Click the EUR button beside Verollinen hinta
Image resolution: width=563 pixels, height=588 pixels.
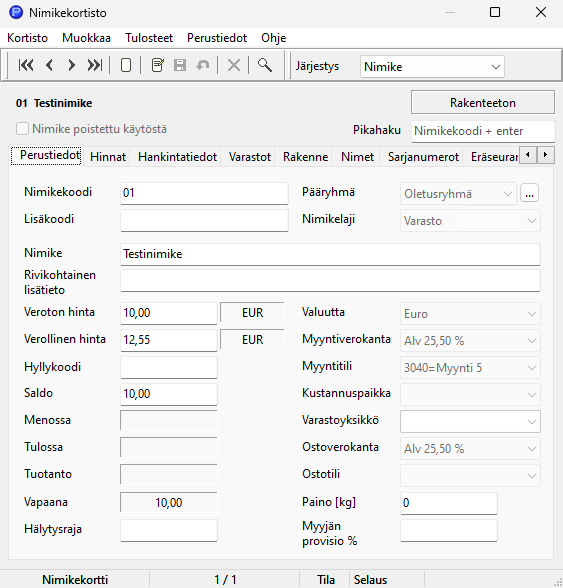point(252,339)
